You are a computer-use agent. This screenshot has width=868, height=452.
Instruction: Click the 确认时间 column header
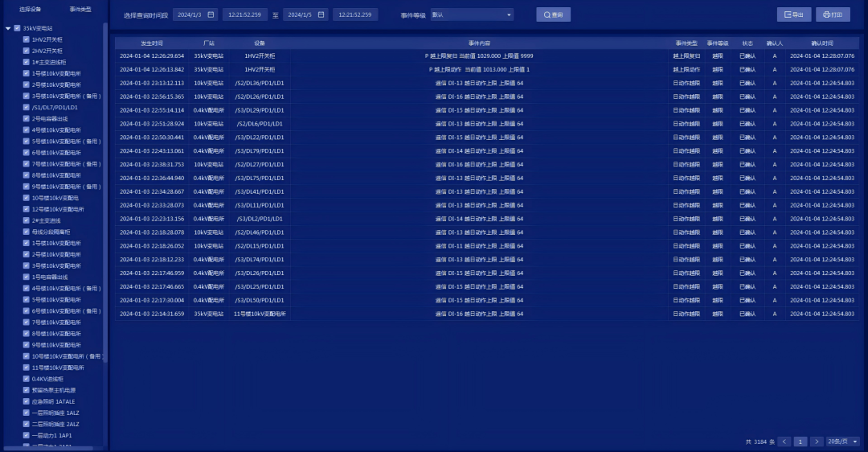(822, 43)
